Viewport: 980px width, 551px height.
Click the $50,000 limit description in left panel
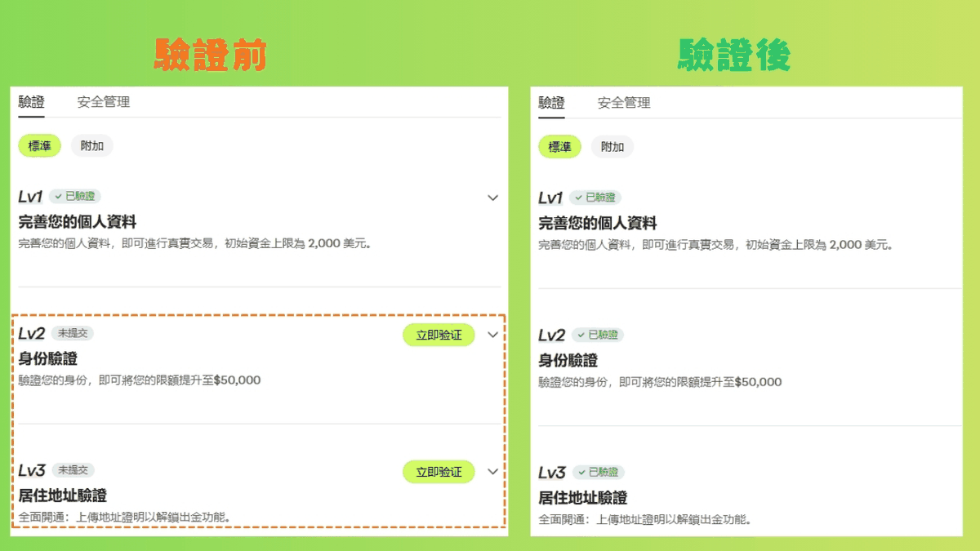click(140, 380)
